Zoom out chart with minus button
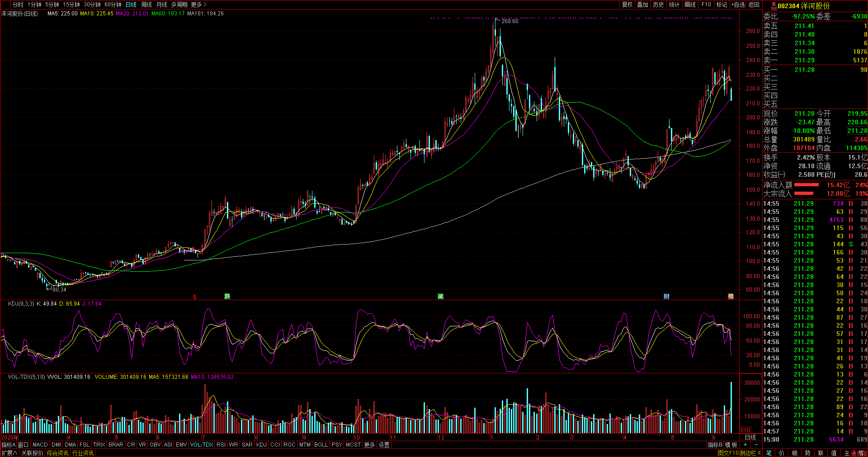The width and height of the screenshot is (868, 457). (756, 445)
